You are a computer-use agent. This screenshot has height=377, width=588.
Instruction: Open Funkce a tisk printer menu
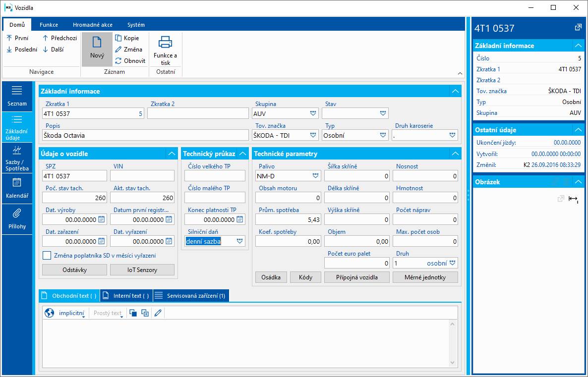pyautogui.click(x=166, y=50)
